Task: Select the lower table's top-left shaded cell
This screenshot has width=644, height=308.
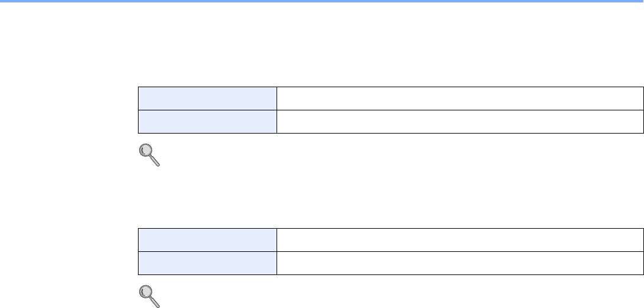Action: [208, 240]
